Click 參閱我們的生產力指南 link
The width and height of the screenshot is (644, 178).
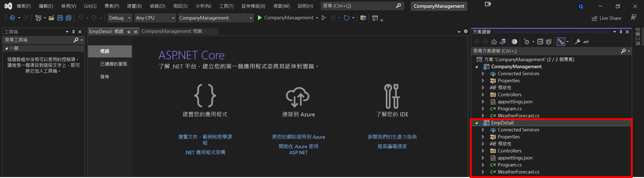(x=392, y=137)
